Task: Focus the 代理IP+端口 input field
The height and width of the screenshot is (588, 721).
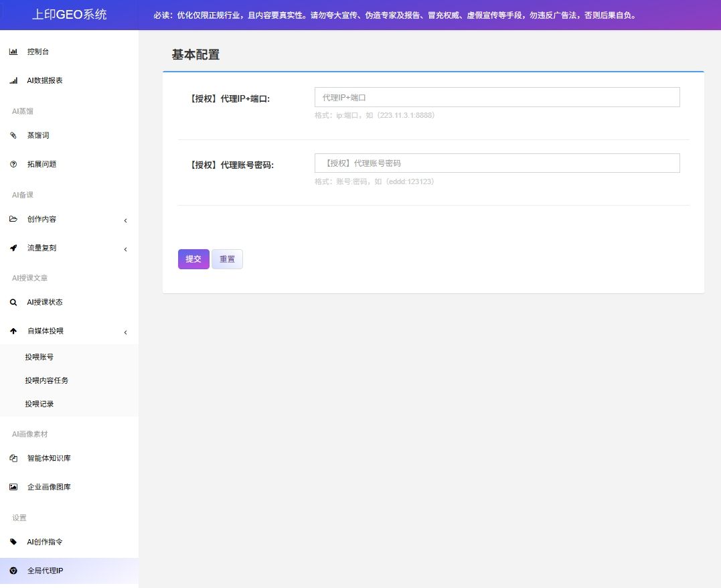Action: click(497, 97)
